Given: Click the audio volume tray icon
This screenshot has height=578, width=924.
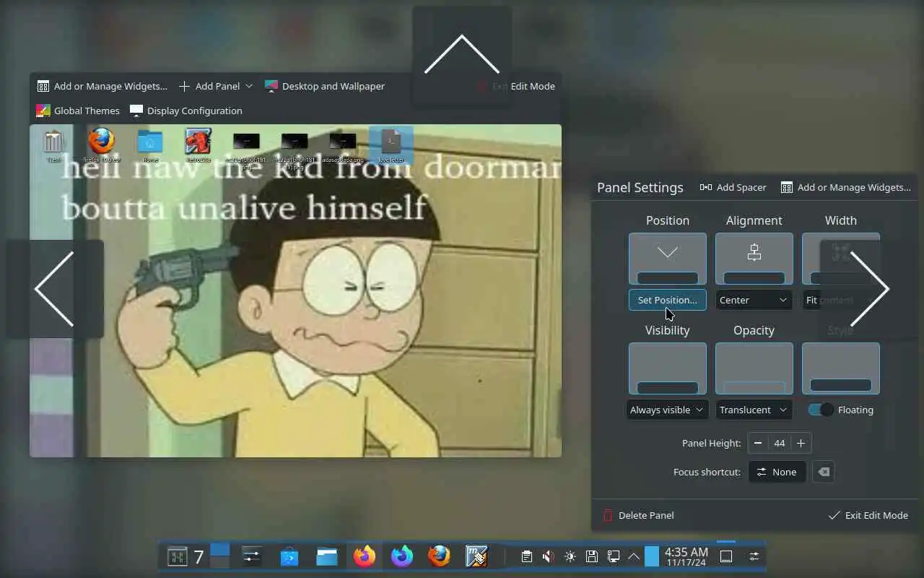Looking at the screenshot, I should [549, 556].
